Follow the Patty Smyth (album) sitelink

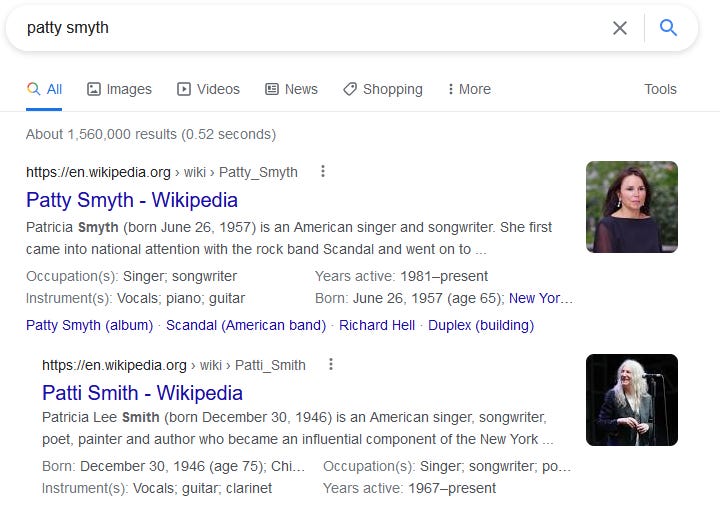tap(90, 325)
